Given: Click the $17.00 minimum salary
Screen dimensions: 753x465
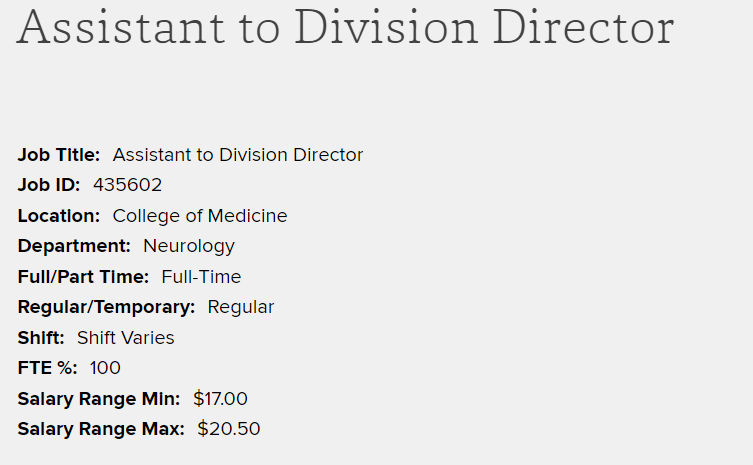Looking at the screenshot, I should [x=220, y=399].
